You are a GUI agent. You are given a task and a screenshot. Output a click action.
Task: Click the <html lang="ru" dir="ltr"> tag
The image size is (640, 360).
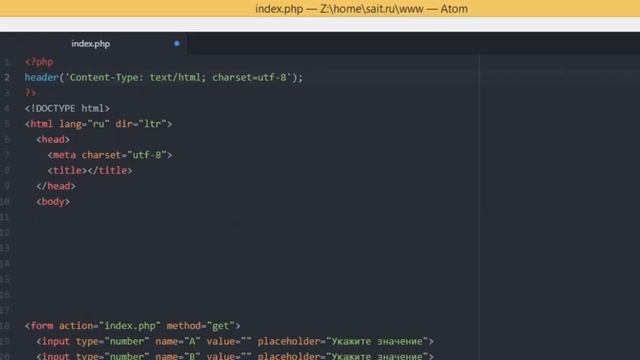[x=98, y=124]
